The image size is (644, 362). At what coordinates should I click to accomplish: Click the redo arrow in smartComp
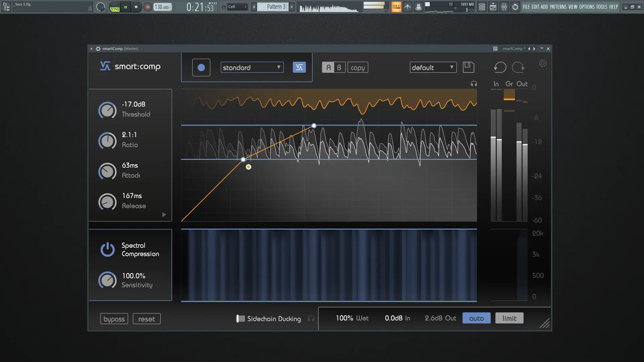[518, 67]
